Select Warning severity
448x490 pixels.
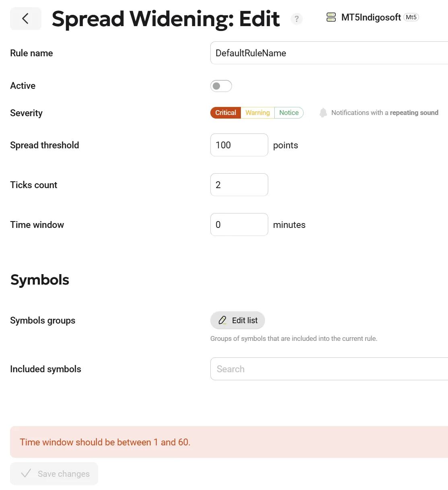(258, 113)
